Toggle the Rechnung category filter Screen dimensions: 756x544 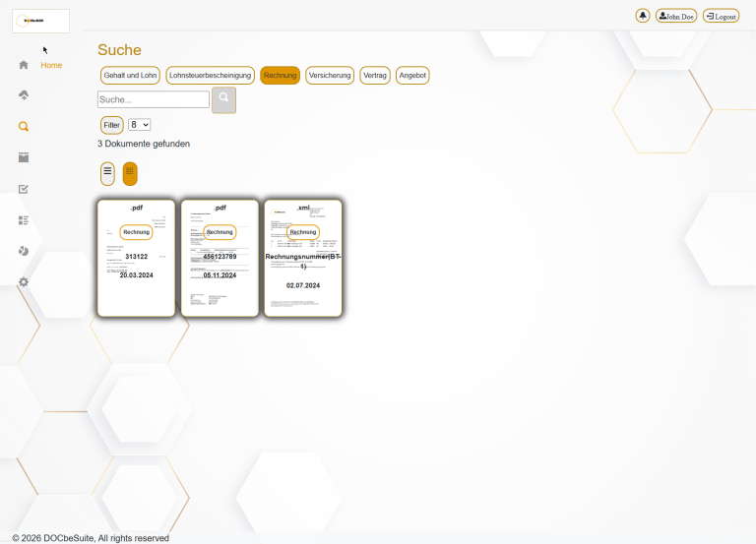coord(280,76)
